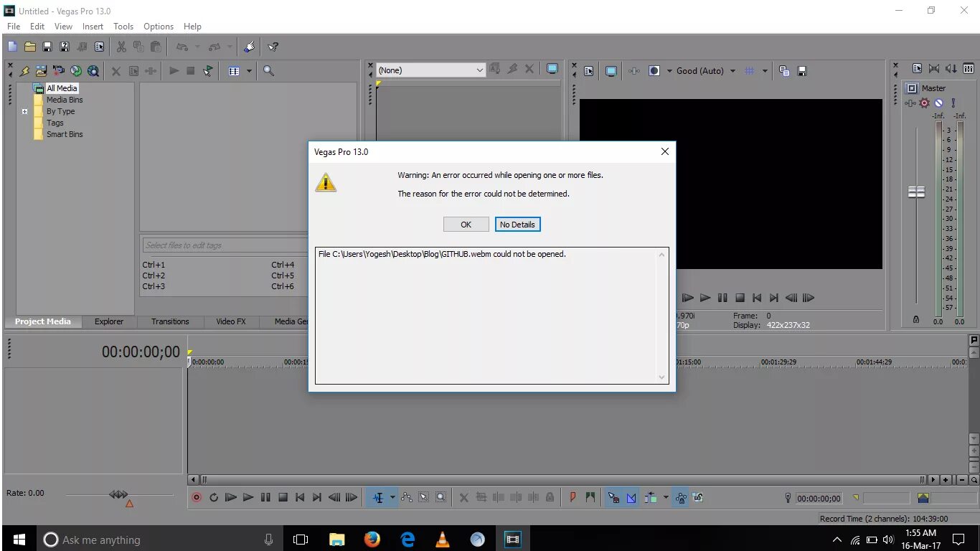The width and height of the screenshot is (980, 551).
Task: Click Preview on External Monitor icon
Action: (x=611, y=71)
